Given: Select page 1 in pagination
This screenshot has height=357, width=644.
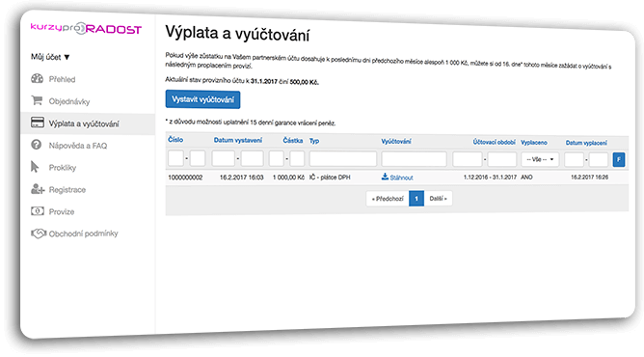Looking at the screenshot, I should coord(416,199).
